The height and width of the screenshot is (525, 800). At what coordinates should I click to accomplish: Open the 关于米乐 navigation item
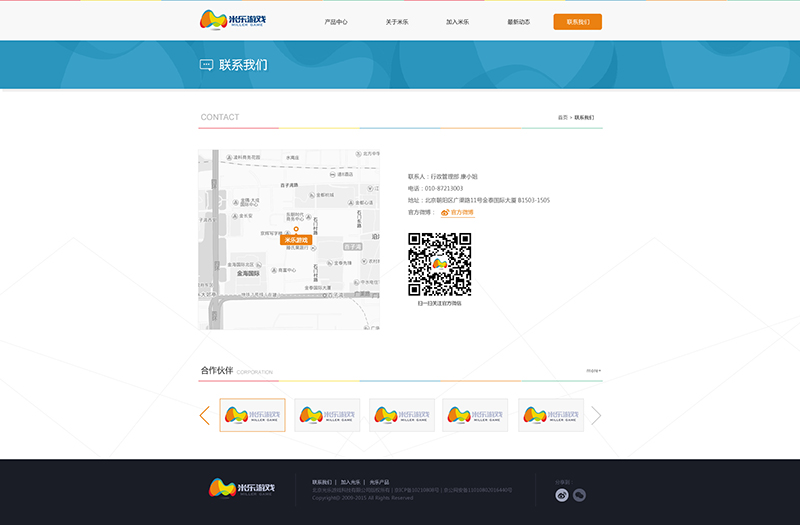pyautogui.click(x=396, y=22)
